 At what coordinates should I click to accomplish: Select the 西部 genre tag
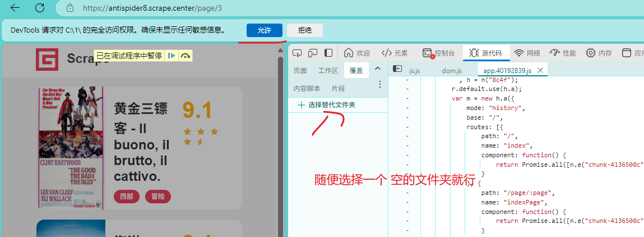(x=127, y=197)
